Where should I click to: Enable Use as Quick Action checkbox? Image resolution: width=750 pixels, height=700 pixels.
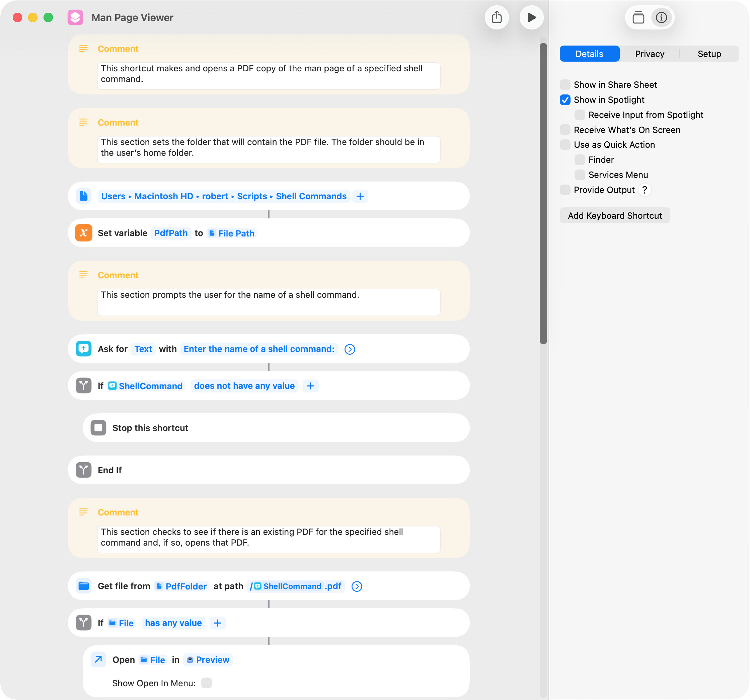click(565, 145)
